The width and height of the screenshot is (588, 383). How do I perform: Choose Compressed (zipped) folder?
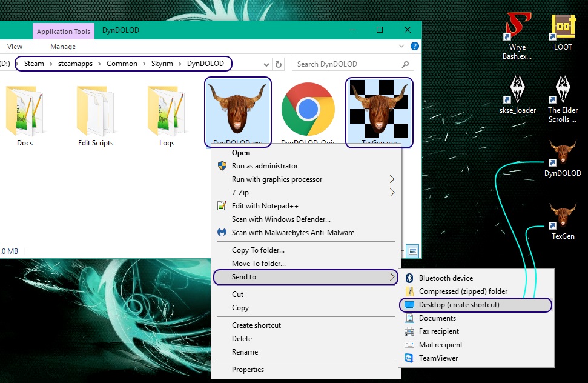477,291
